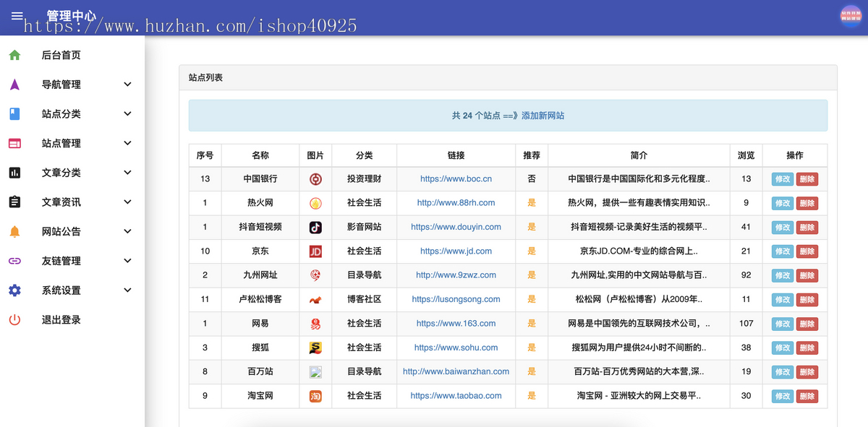Image resolution: width=868 pixels, height=427 pixels.
Task: Open the http://www.baiwanzhan.com link
Action: click(456, 371)
